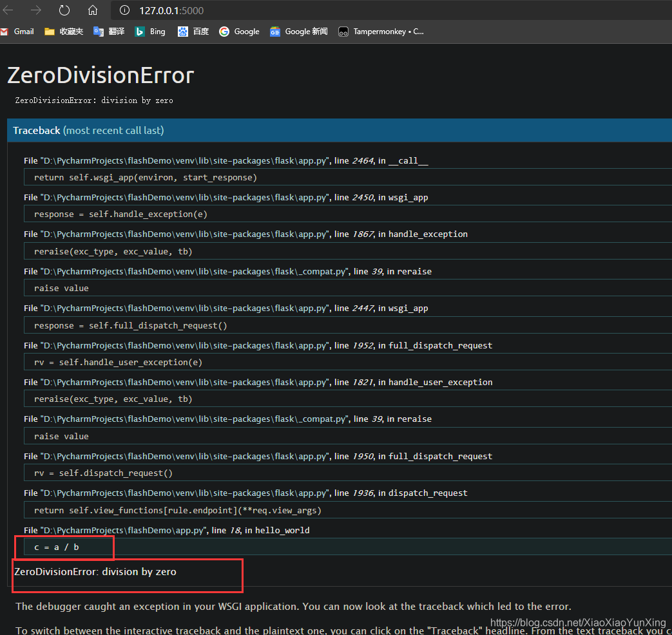Click source line c = a / b
The width and height of the screenshot is (672, 635).
click(x=347, y=547)
